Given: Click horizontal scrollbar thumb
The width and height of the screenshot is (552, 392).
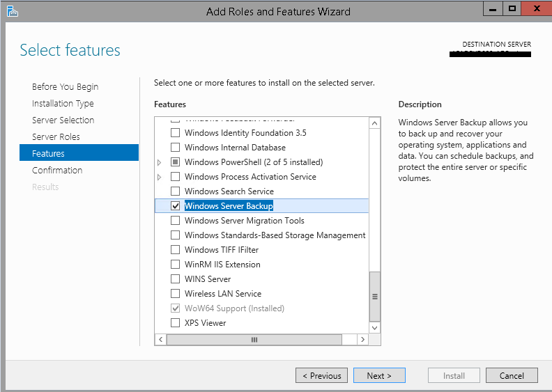Looking at the screenshot, I should point(254,340).
